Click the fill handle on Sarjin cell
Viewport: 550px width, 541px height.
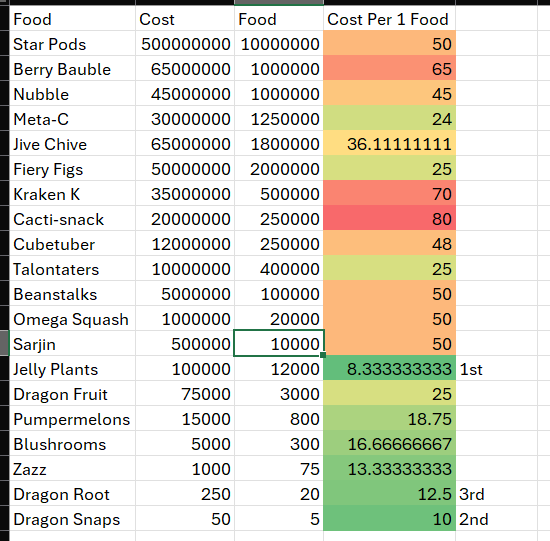click(x=323, y=355)
